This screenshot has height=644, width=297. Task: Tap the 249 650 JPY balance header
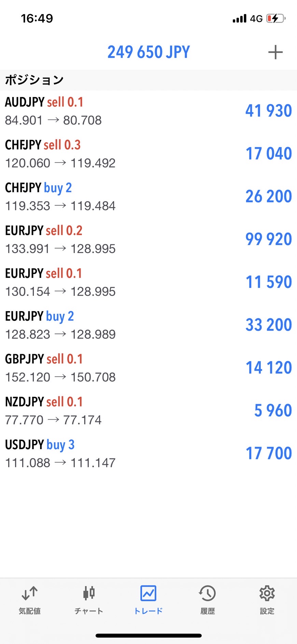tap(148, 52)
